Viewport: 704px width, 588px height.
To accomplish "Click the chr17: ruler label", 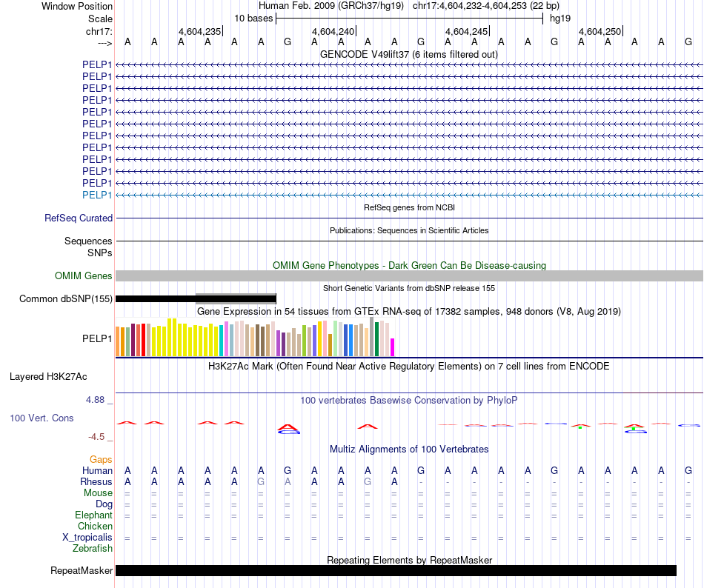I will click(x=99, y=31).
